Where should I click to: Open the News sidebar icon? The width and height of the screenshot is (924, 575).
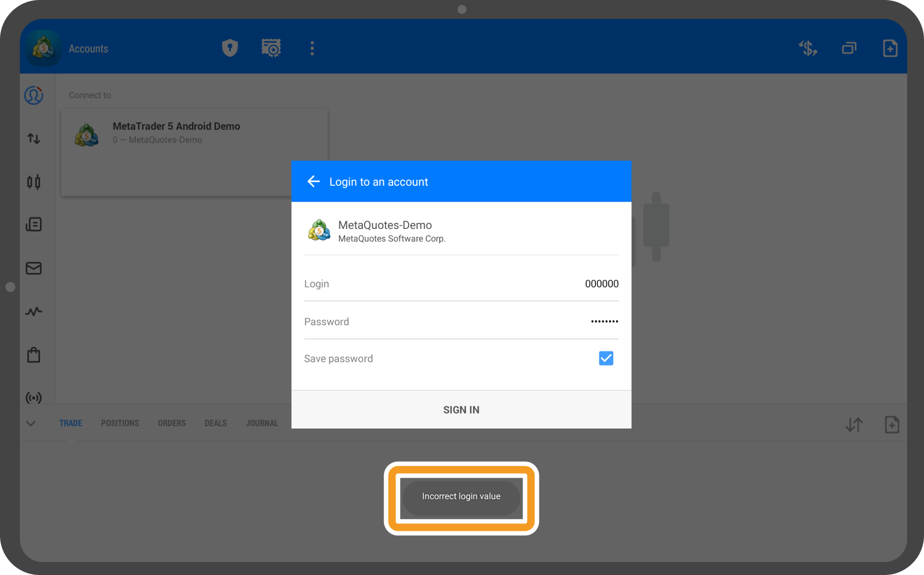coord(34,225)
